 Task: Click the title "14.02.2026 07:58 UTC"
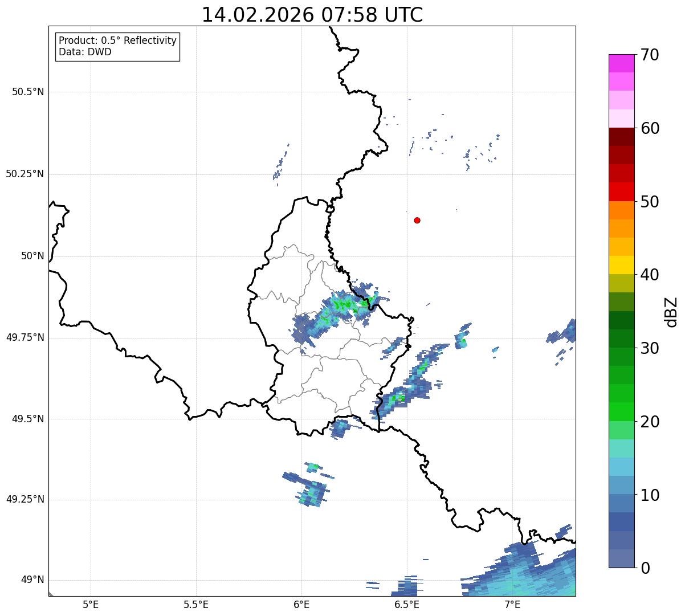point(312,14)
